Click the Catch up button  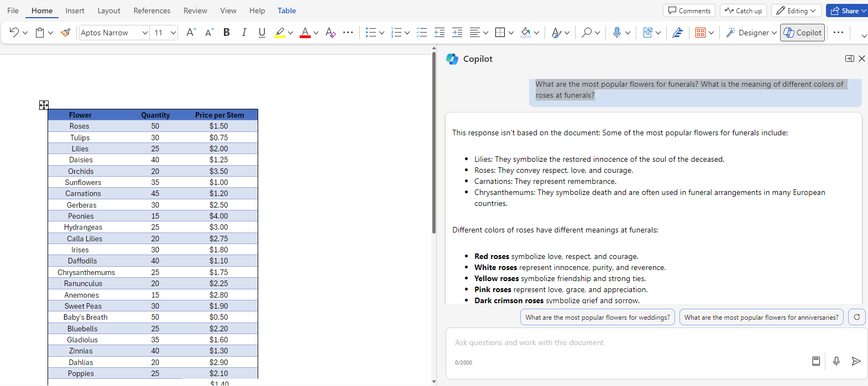point(743,10)
